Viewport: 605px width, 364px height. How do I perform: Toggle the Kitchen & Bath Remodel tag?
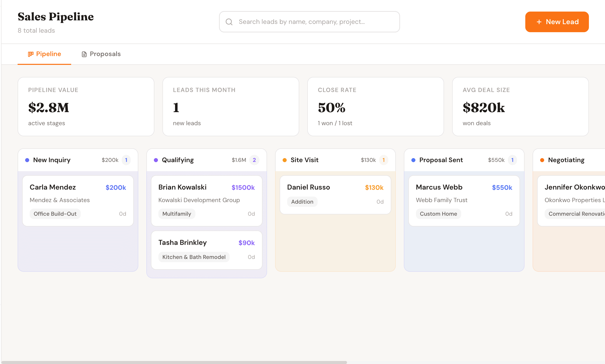tap(194, 257)
